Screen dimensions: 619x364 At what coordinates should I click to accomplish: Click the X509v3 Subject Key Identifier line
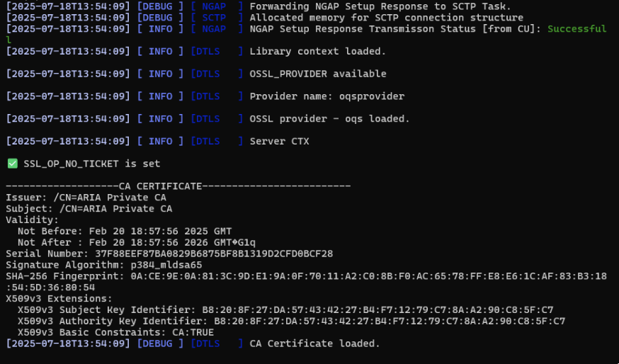[285, 309]
